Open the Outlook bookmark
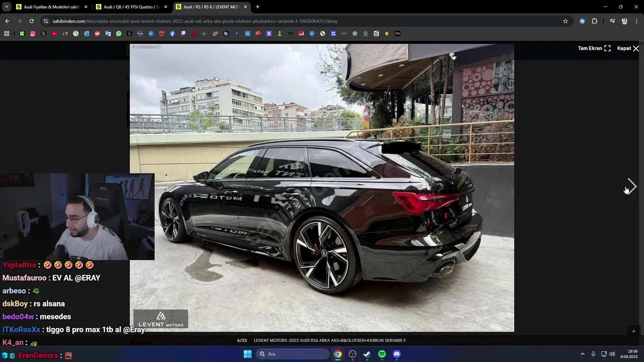The image size is (644, 362). click(87, 34)
